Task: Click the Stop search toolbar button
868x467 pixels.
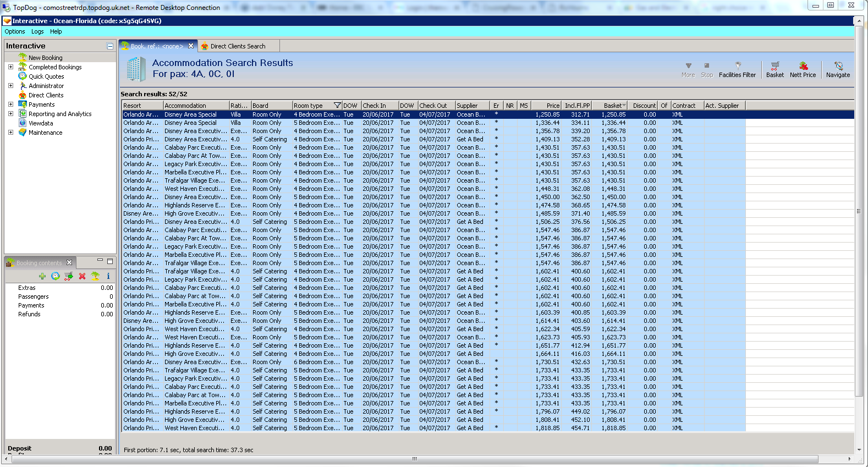Action: [707, 70]
